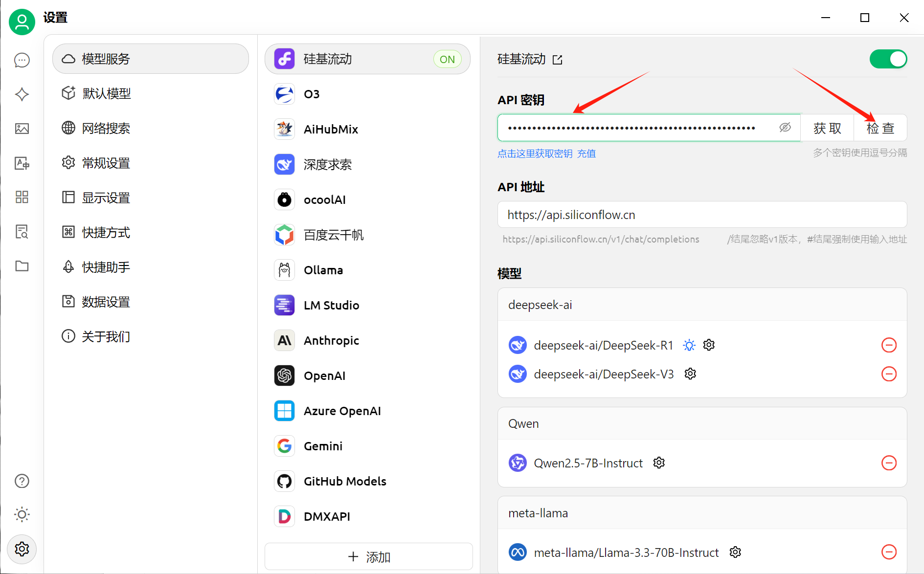The image size is (924, 574).
Task: Select the OpenAI provider
Action: [368, 375]
